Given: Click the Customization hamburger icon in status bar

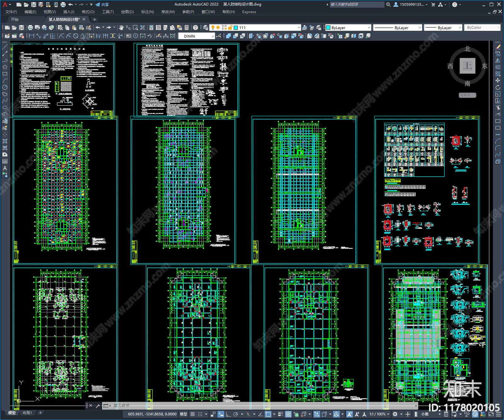Looking at the screenshot, I should [498, 414].
